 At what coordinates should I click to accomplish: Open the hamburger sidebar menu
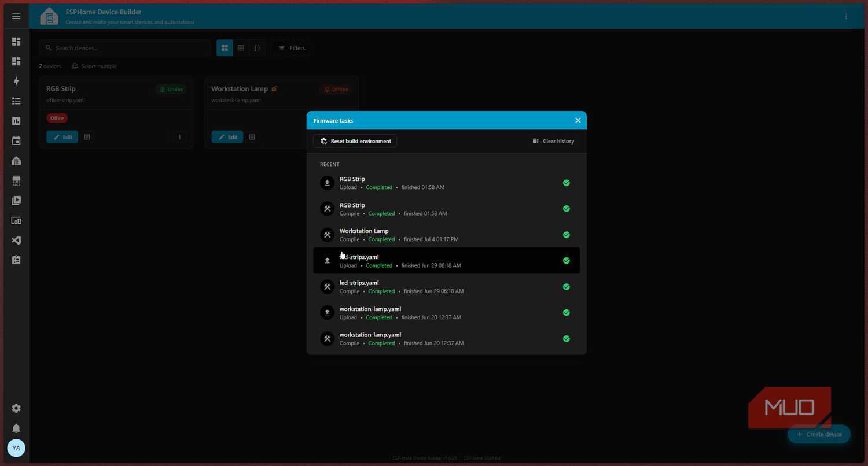pyautogui.click(x=16, y=16)
